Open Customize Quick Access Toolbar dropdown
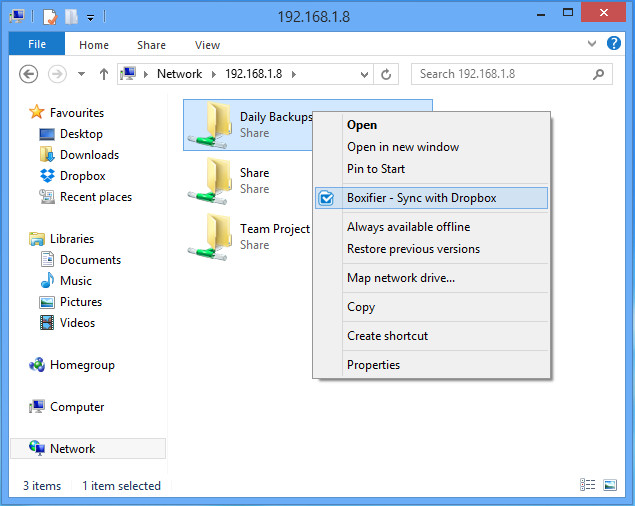This screenshot has height=506, width=635. pyautogui.click(x=91, y=17)
